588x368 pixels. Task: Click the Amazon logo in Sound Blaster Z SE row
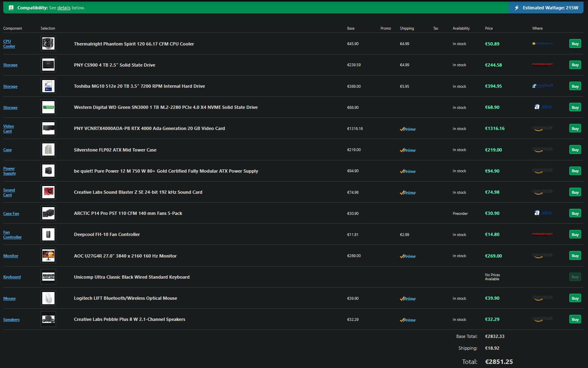[542, 192]
